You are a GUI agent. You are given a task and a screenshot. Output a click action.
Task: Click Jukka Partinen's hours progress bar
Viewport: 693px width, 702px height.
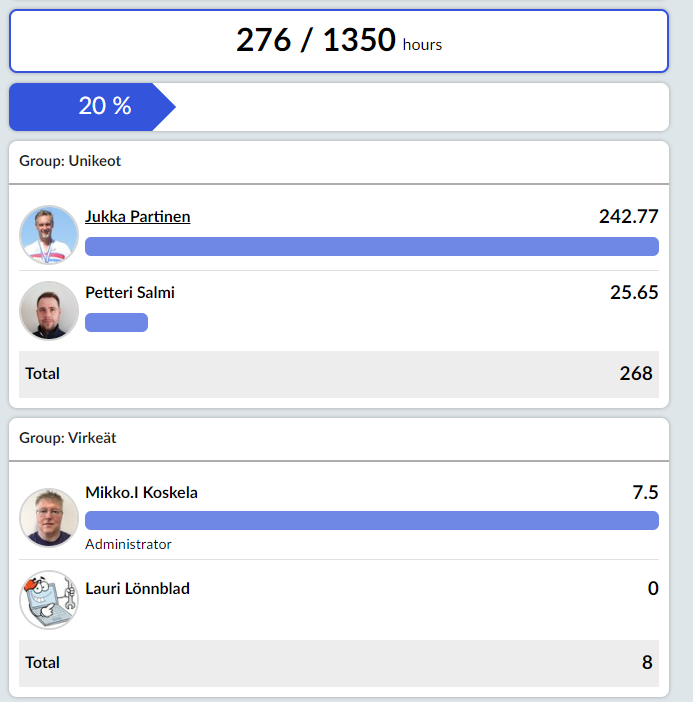(372, 247)
